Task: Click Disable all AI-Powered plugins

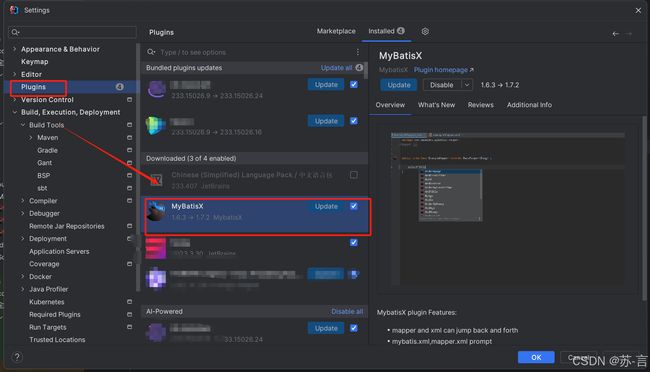Action: [347, 311]
